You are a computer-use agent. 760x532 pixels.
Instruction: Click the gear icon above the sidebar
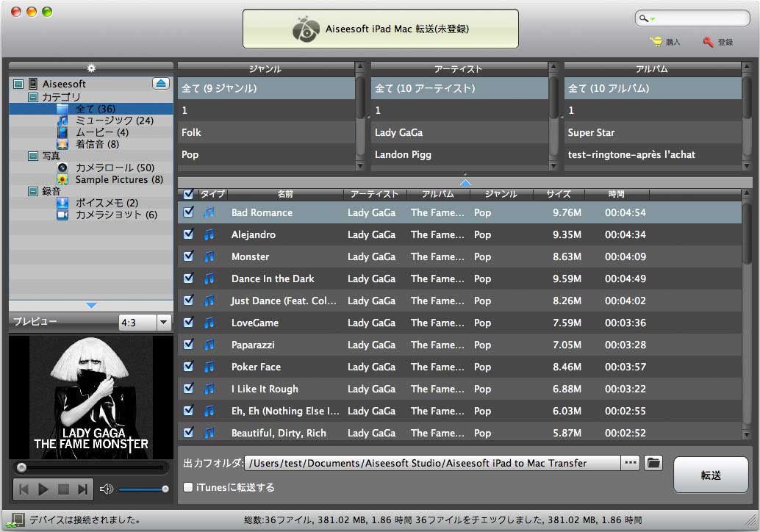coord(91,68)
